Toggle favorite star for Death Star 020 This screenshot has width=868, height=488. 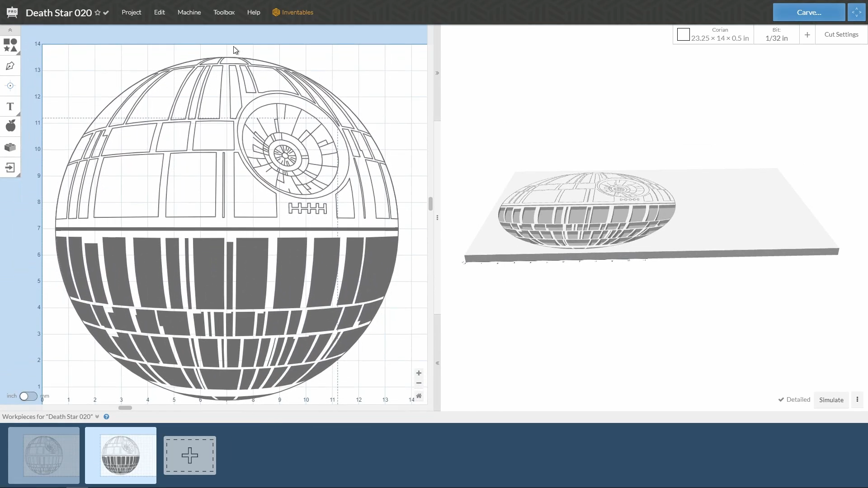97,13
